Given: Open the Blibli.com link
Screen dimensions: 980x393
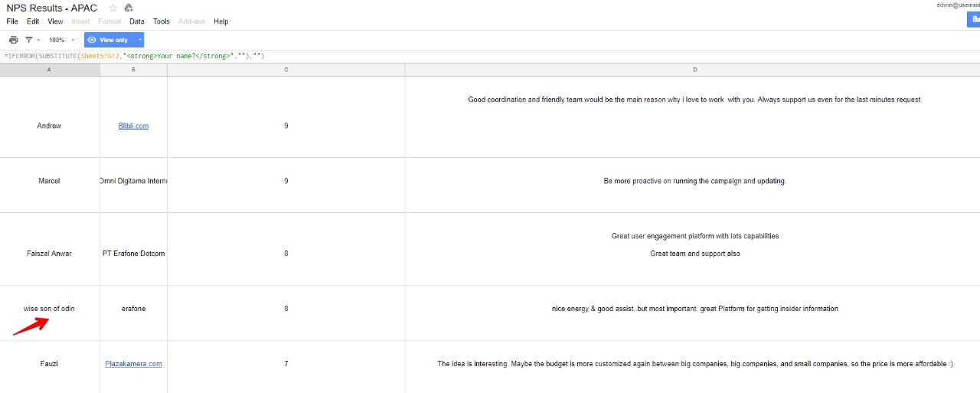Looking at the screenshot, I should click(x=133, y=126).
